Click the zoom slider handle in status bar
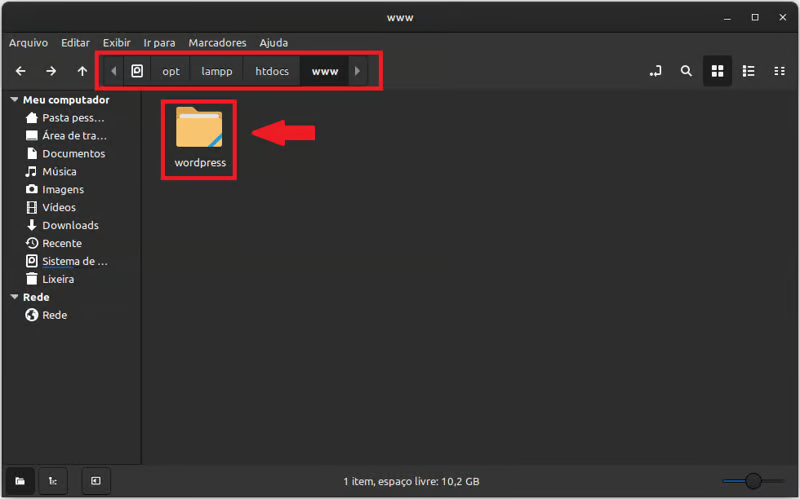Image resolution: width=800 pixels, height=499 pixels. [x=753, y=481]
